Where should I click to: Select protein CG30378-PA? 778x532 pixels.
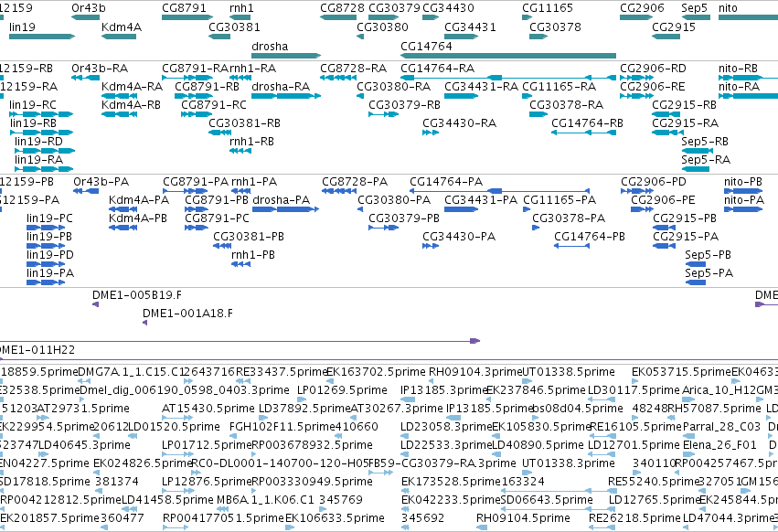coord(536,228)
